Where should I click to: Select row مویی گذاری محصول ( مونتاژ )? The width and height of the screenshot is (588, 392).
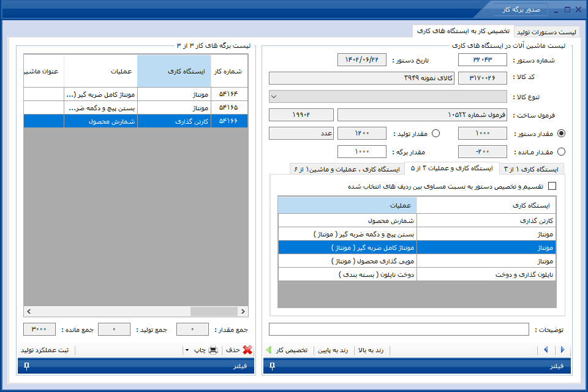[x=417, y=261]
